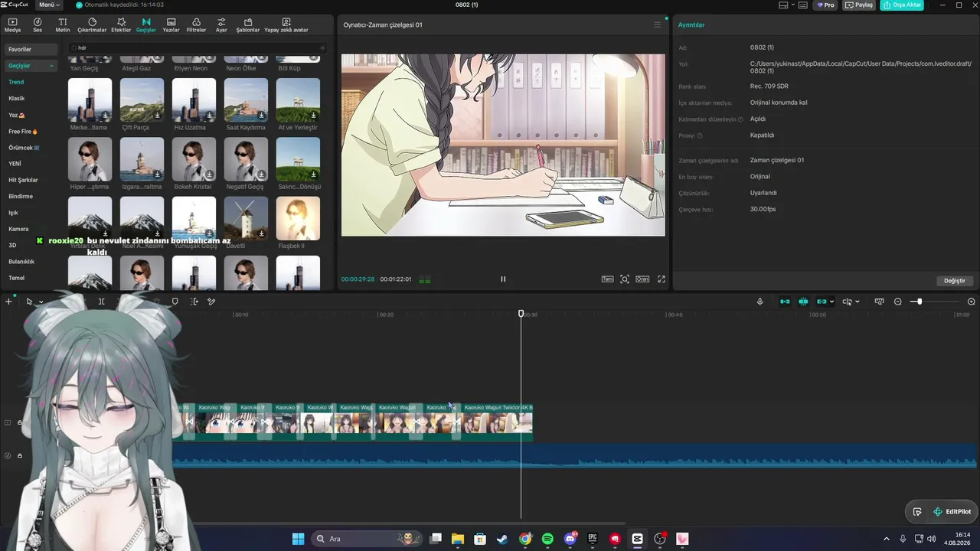Adjust the timeline zoom slider
This screenshot has height=551, width=980.
[x=920, y=302]
